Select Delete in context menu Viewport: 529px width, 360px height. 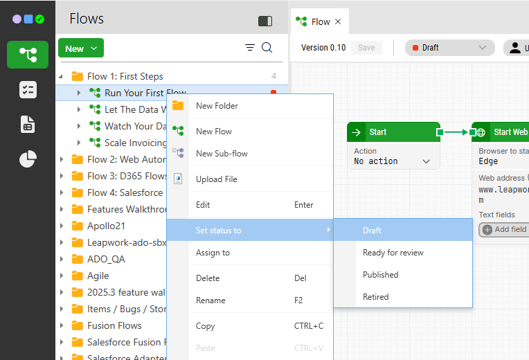click(250, 278)
